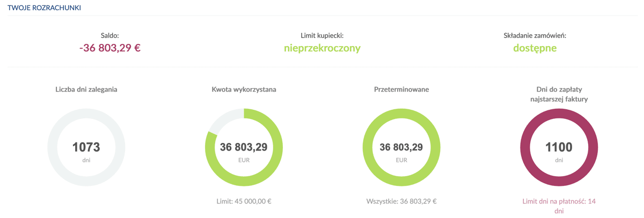Click Limit: 45 000,00 € caption
The width and height of the screenshot is (644, 218).
(x=244, y=201)
